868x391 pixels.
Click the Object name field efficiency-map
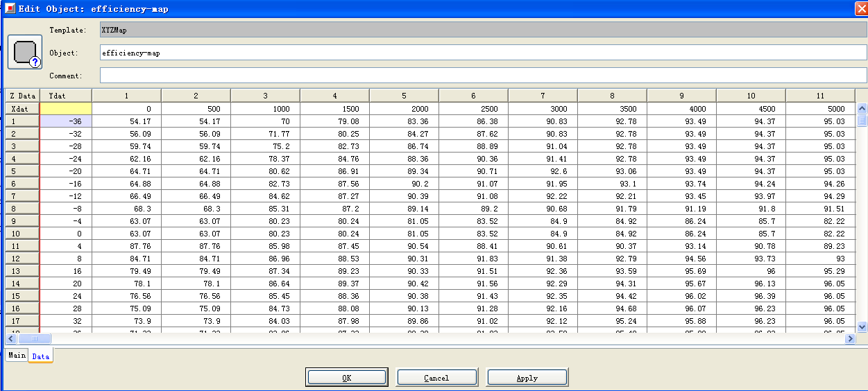tap(483, 53)
